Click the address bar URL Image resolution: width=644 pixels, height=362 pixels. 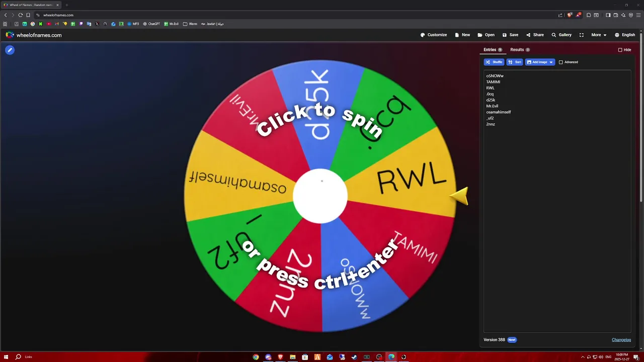pyautogui.click(x=58, y=15)
